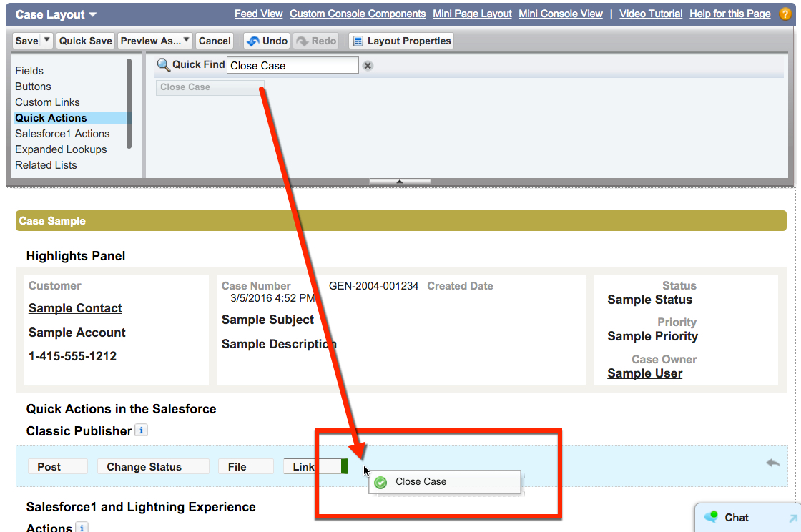Open the Preview As dropdown

pyautogui.click(x=155, y=41)
